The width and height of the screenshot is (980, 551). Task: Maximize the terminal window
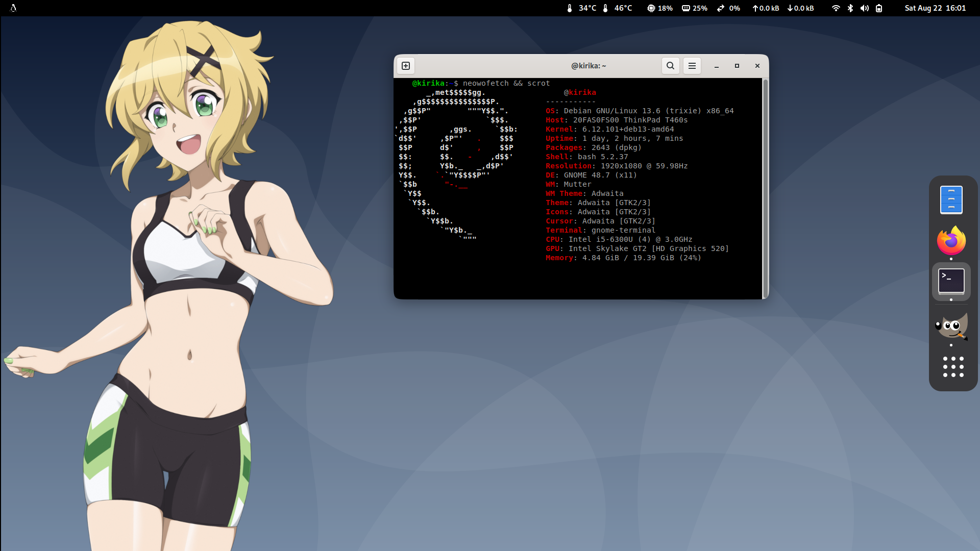[737, 66]
